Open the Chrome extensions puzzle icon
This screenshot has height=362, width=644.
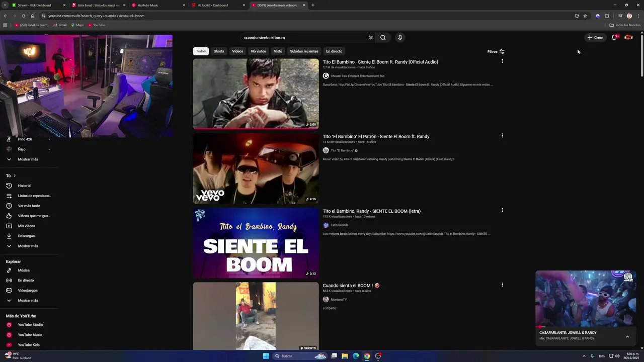(x=607, y=16)
